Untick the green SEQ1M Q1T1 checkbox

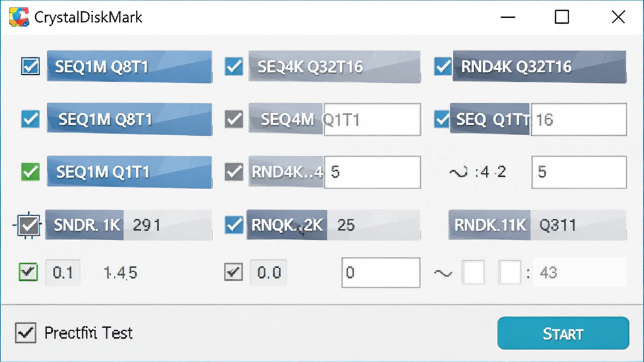30,172
